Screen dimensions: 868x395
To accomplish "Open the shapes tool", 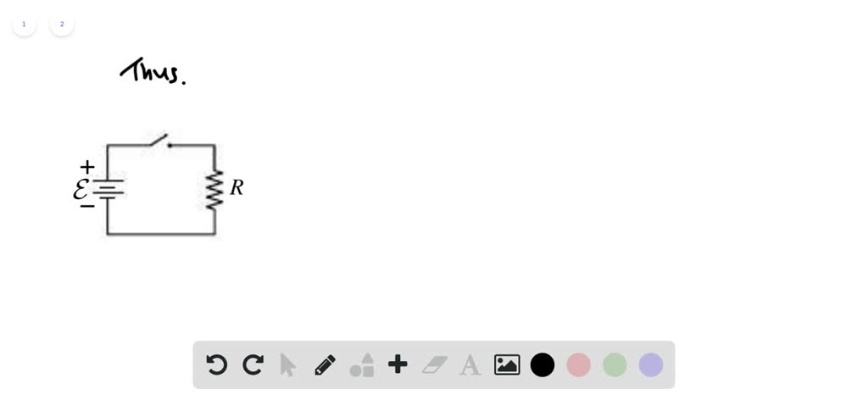I will click(362, 365).
